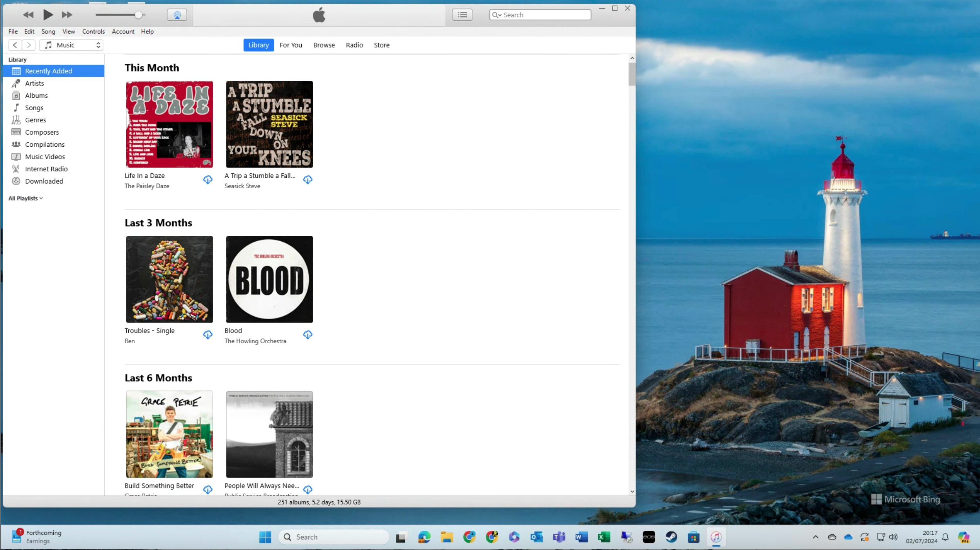The width and height of the screenshot is (980, 550).
Task: Open the Store tab
Action: pyautogui.click(x=381, y=45)
